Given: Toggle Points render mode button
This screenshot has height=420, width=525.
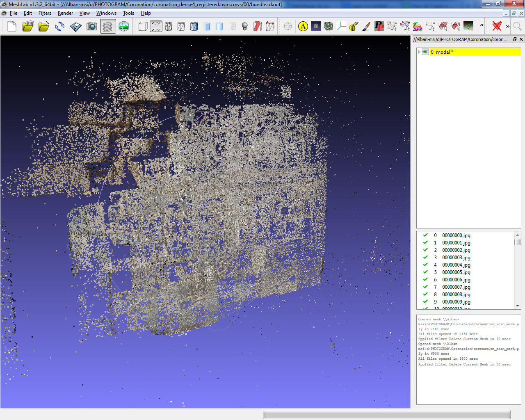Looking at the screenshot, I should [156, 27].
